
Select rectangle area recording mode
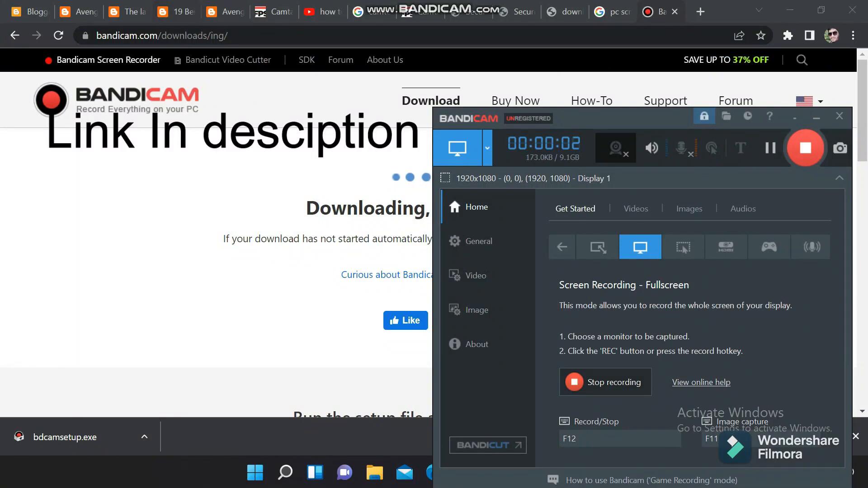coord(598,247)
